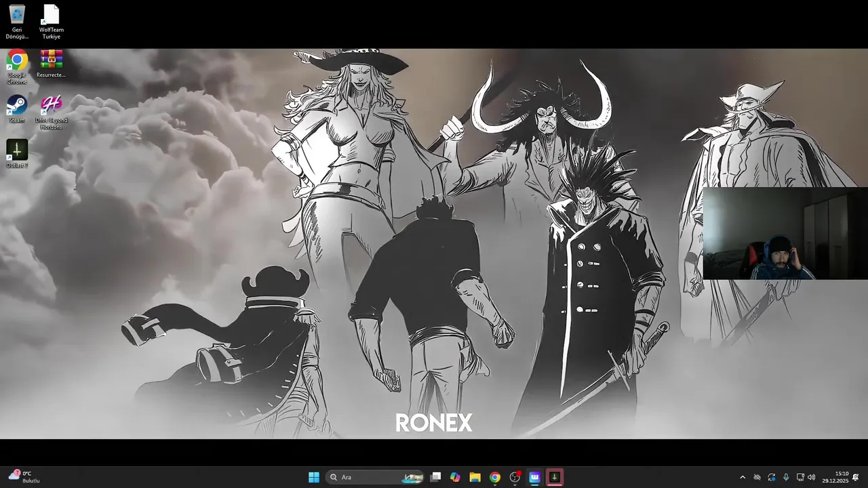Click the webcam overlay thumbnail

785,233
